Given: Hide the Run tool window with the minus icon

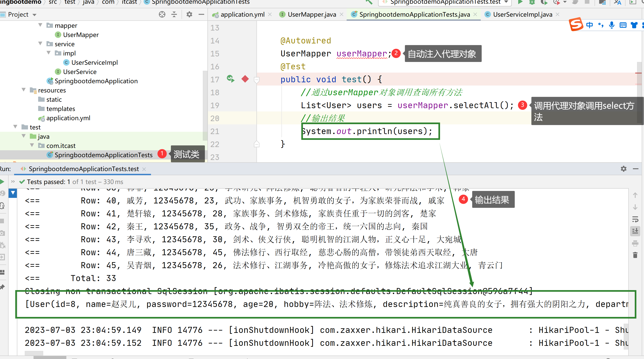Looking at the screenshot, I should tap(636, 169).
